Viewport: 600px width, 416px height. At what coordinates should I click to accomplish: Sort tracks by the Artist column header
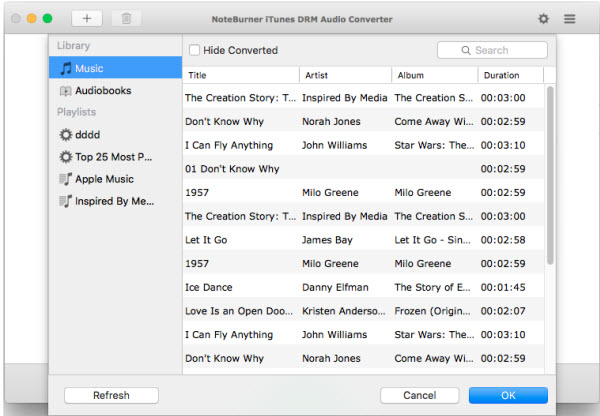(344, 75)
